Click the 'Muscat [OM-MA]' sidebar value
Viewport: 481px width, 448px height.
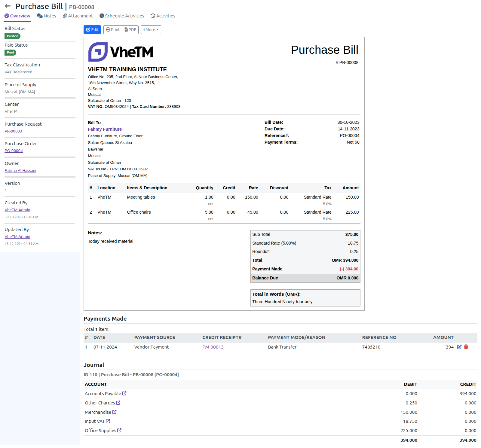pyautogui.click(x=20, y=92)
